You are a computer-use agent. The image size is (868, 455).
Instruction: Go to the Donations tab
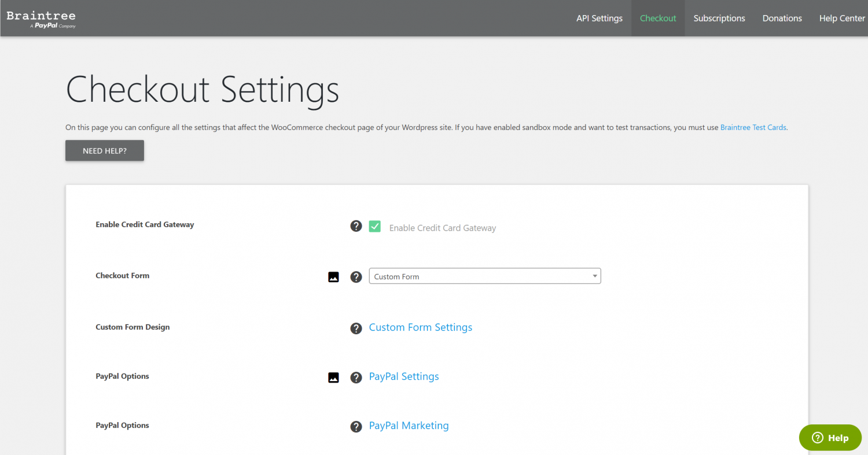(x=782, y=19)
